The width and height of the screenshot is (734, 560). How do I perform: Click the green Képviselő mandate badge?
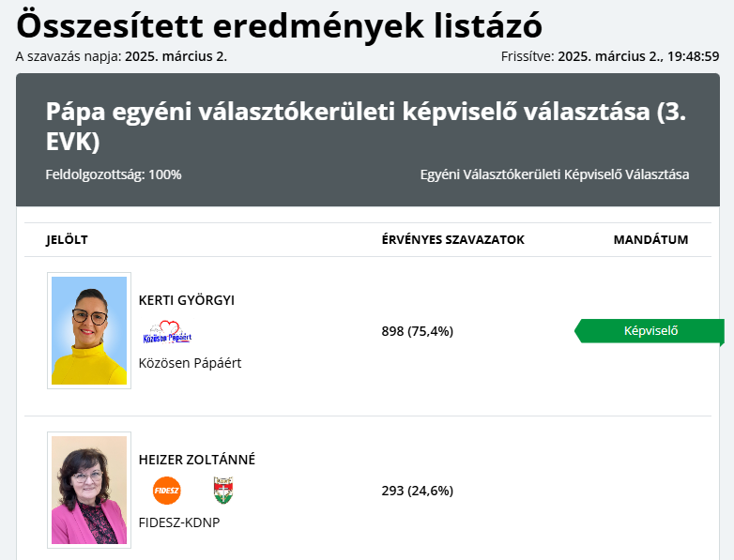(x=650, y=330)
